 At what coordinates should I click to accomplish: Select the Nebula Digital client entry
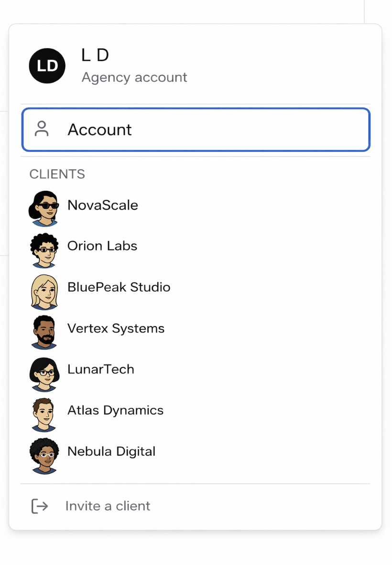[111, 451]
